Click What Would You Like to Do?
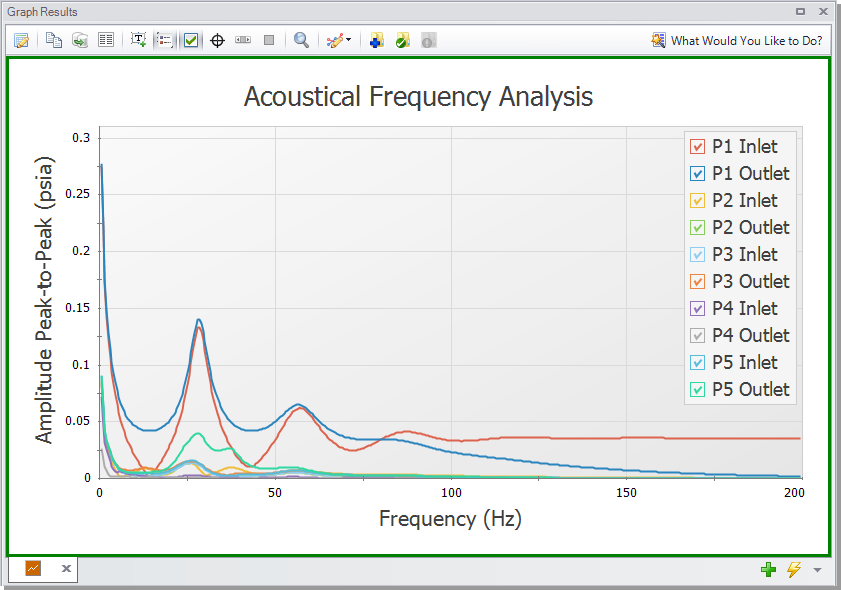Viewport: 841px width, 590px height. pyautogui.click(x=737, y=40)
